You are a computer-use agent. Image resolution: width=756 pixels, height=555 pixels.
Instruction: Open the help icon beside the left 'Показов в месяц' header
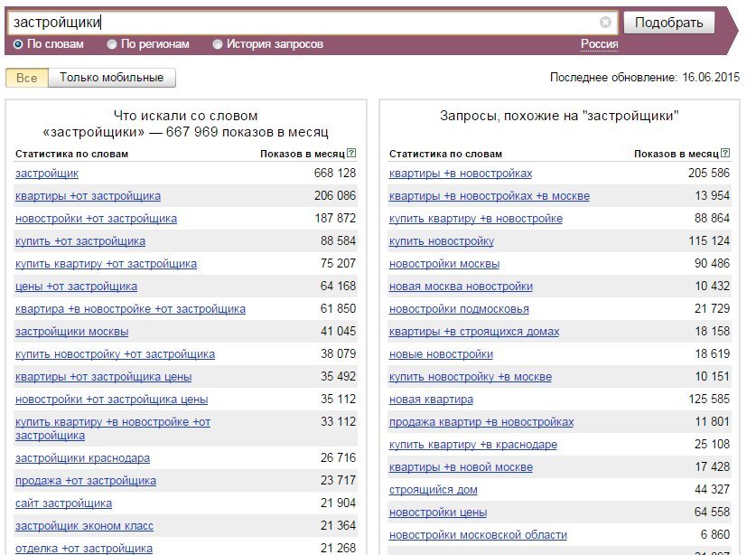click(351, 153)
